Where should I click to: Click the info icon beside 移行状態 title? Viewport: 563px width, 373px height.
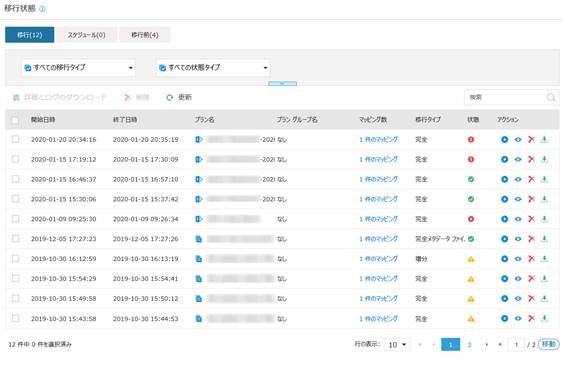pos(42,9)
